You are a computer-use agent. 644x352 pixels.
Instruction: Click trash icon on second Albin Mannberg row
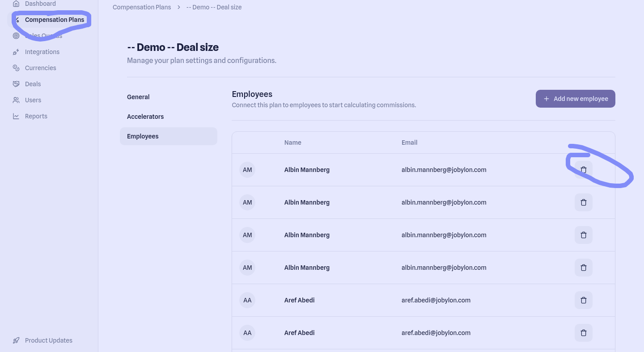point(583,202)
